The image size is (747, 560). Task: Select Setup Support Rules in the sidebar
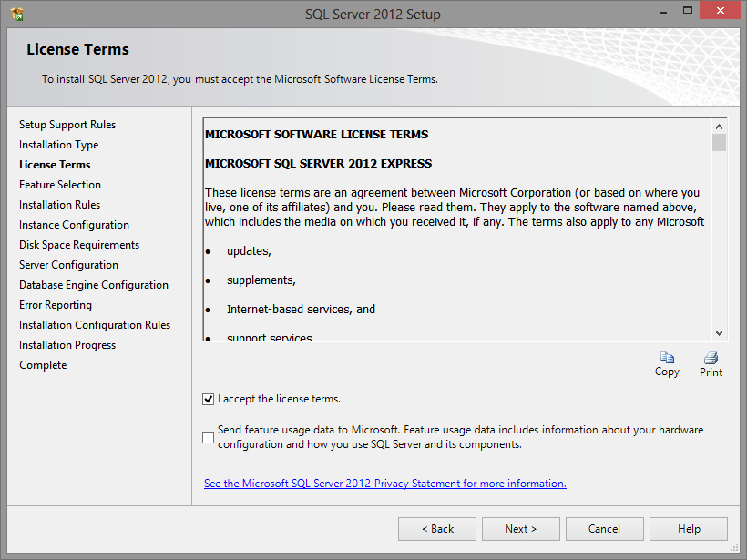(67, 125)
